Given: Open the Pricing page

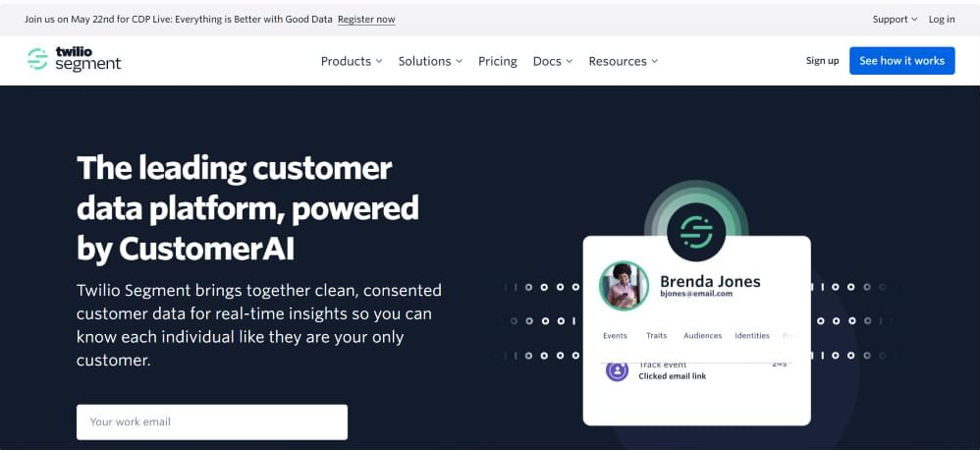Looking at the screenshot, I should 498,61.
